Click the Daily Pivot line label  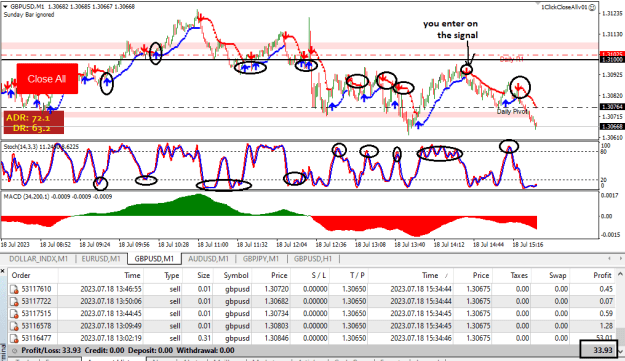513,112
